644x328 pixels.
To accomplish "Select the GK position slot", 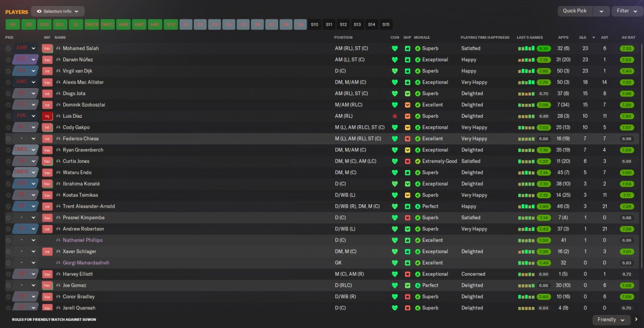I will tap(13, 24).
